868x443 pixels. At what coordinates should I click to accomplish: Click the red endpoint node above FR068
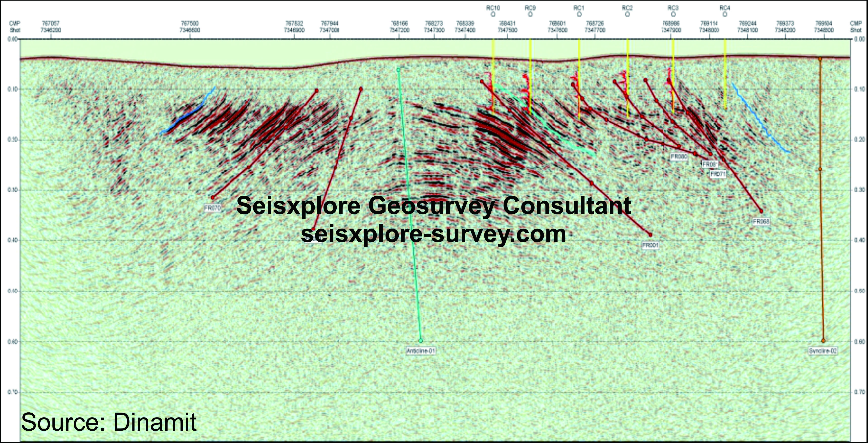click(761, 211)
